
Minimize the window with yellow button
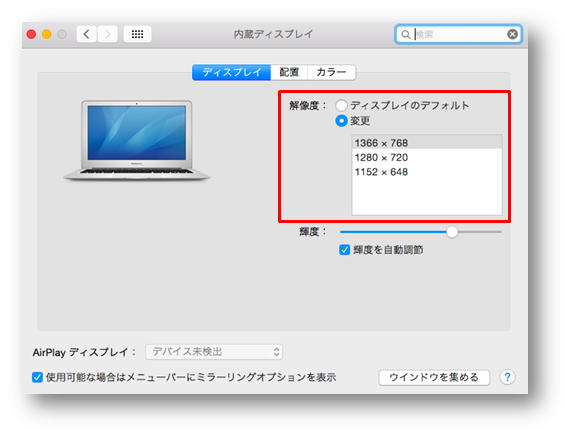click(x=47, y=34)
